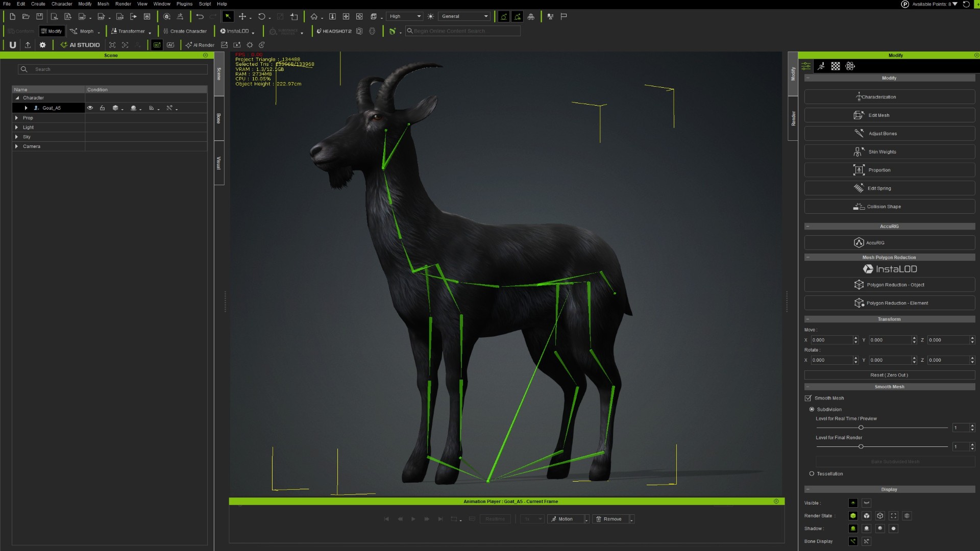Expand the Camera tree item
Viewport: 980px width, 551px height.
click(x=17, y=146)
